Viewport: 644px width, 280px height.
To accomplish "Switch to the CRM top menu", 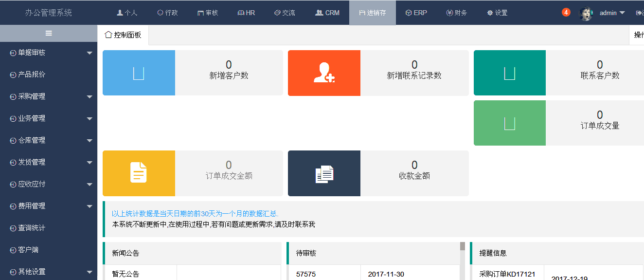I will tap(327, 13).
